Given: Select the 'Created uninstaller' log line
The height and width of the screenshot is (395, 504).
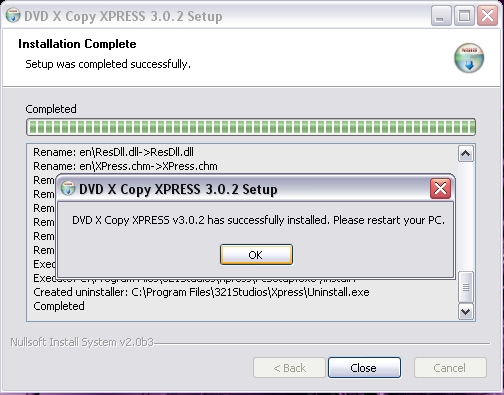Looking at the screenshot, I should tap(201, 292).
